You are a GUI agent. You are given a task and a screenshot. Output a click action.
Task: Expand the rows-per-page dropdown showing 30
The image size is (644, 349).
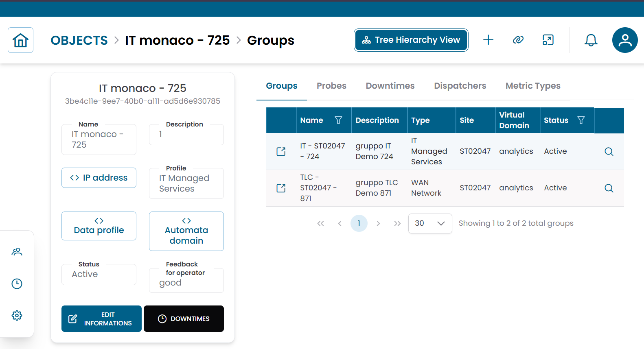pyautogui.click(x=430, y=223)
